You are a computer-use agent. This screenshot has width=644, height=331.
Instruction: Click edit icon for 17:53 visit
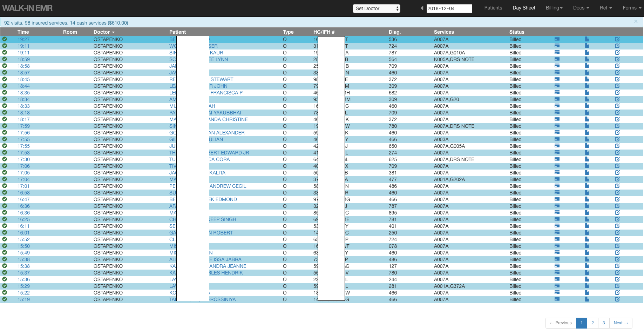click(x=617, y=152)
